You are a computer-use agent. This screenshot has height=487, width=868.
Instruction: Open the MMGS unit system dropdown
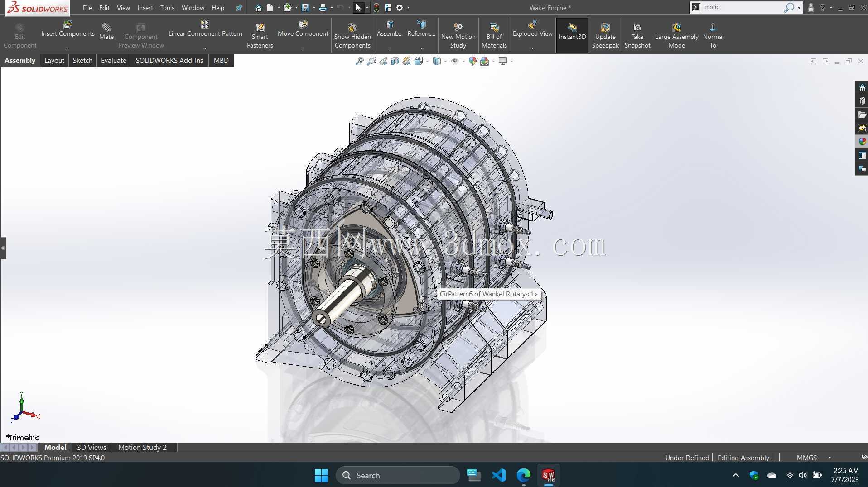[x=829, y=458]
